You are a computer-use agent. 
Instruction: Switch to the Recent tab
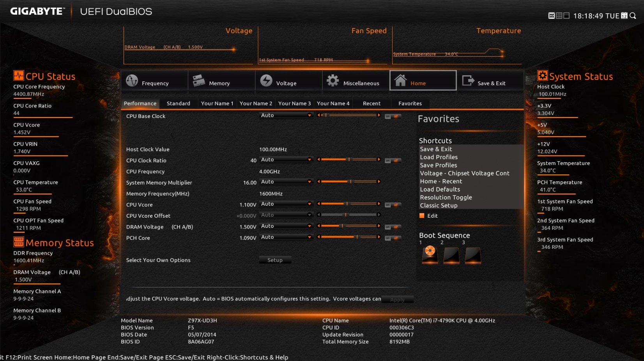click(372, 104)
